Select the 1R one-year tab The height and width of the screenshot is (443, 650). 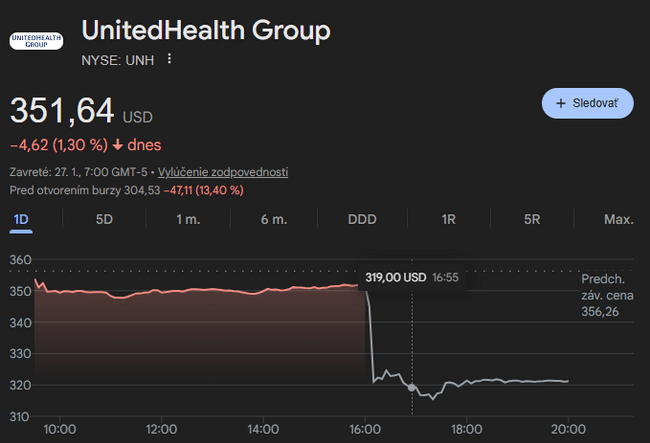(x=449, y=219)
